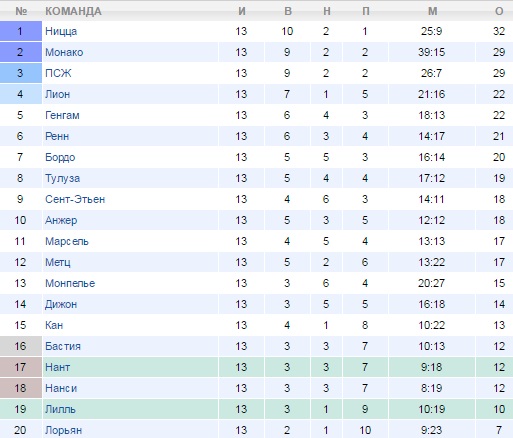Screen dimensions: 513x438
Task: Open the Бордо team link
Action: (60, 157)
